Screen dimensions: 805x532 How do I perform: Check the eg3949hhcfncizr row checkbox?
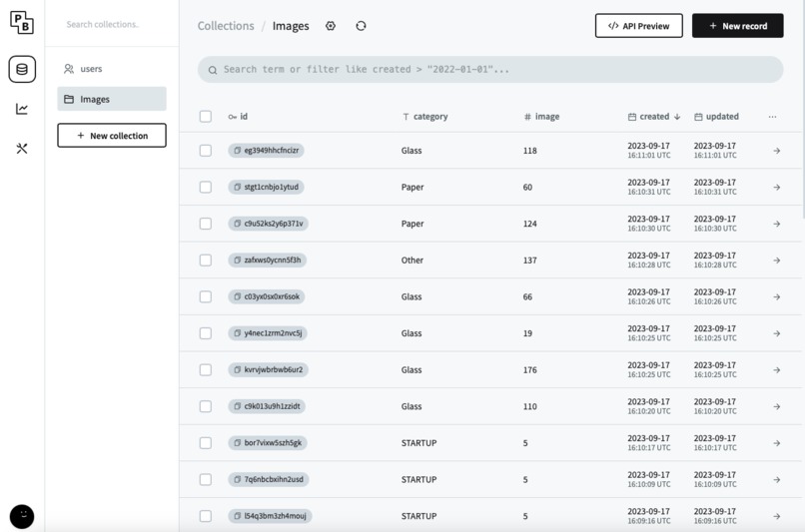pyautogui.click(x=206, y=151)
